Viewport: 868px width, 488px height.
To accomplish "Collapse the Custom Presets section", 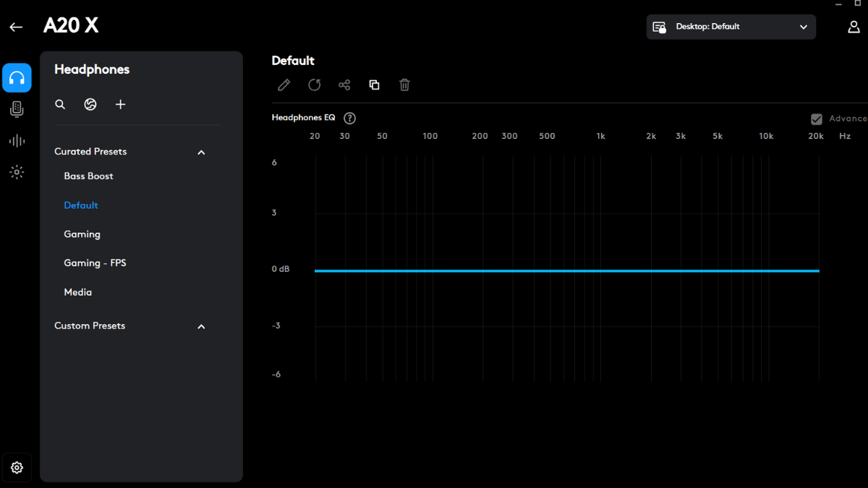I will 201,327.
